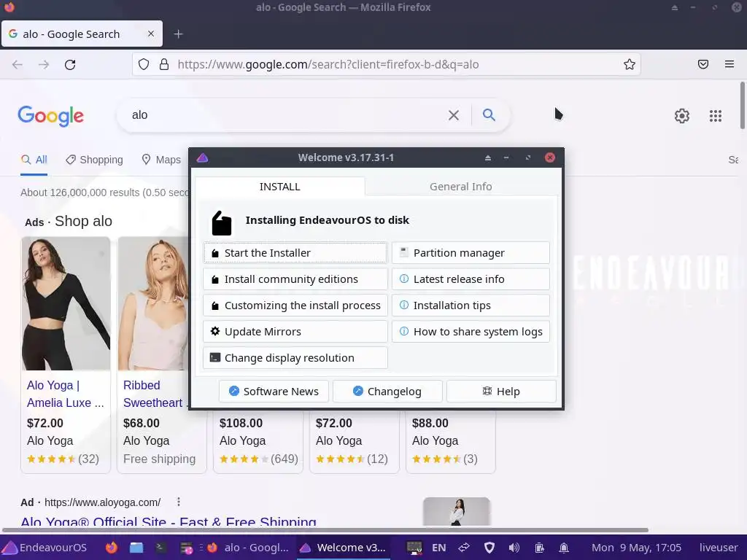Open the Google apps grid
747x560 pixels.
(x=716, y=116)
